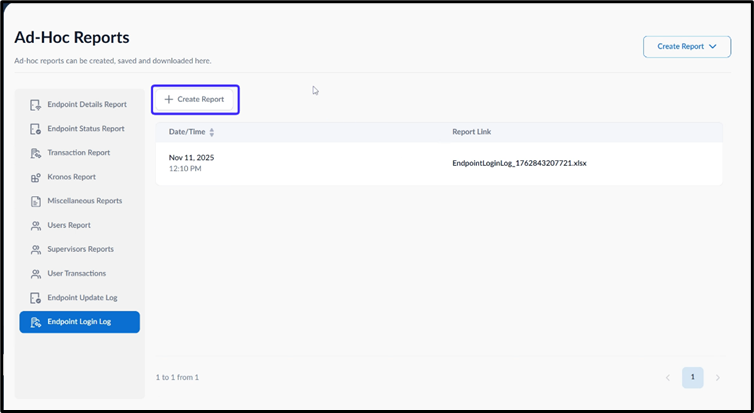Sort by the Date/Time arrows icon
This screenshot has height=413, width=754.
click(x=212, y=132)
